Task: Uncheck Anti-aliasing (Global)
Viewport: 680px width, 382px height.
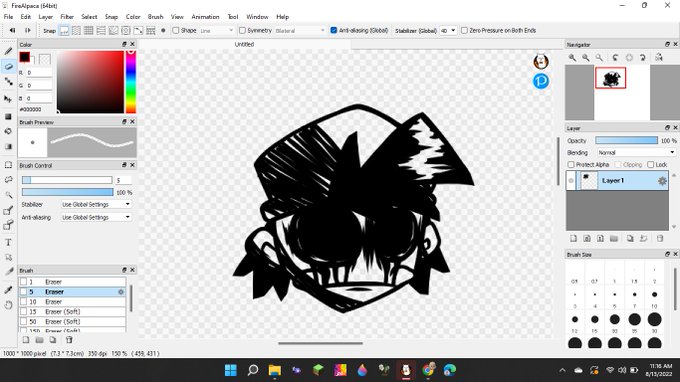Action: 333,30
